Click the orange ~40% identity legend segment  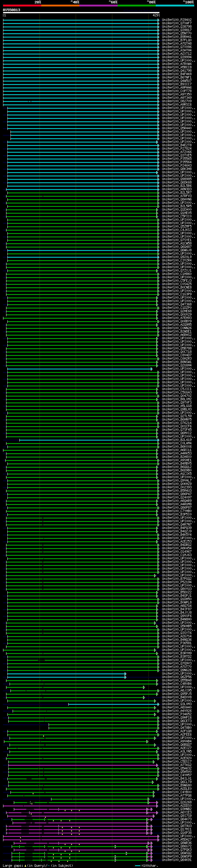tap(60, 6)
